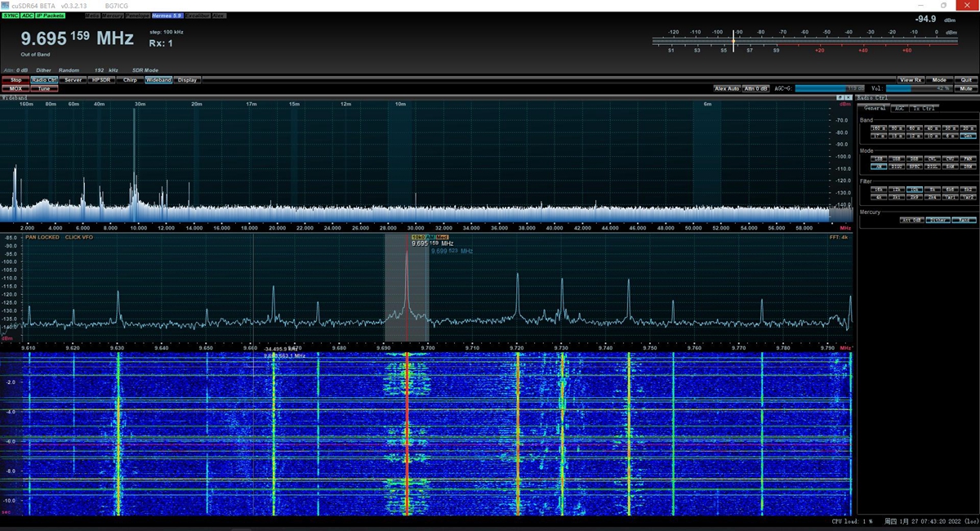Select the 17 m band button
Viewport: 980px width, 531px height.
pos(879,136)
